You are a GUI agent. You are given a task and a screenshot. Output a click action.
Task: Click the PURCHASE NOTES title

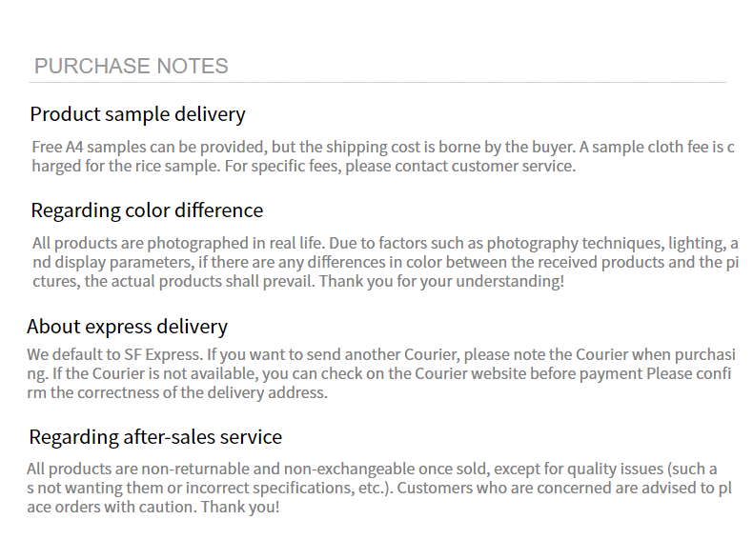[x=132, y=67]
